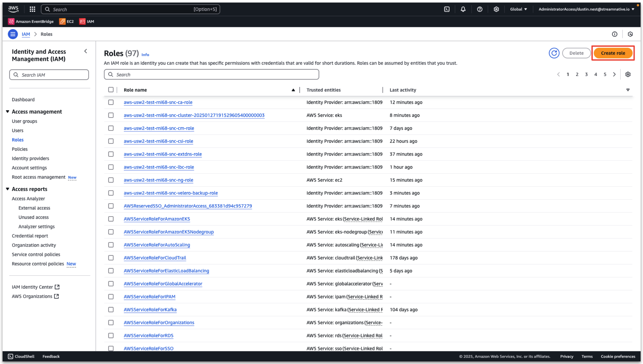Open the AWSServiceRoleForCloudTrail role link
643x364 pixels.
(155, 258)
